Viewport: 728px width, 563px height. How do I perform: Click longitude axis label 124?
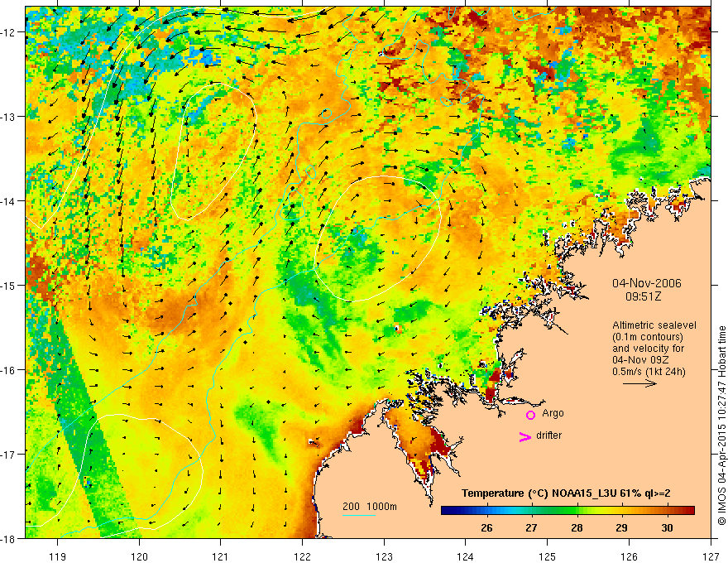[x=466, y=556]
